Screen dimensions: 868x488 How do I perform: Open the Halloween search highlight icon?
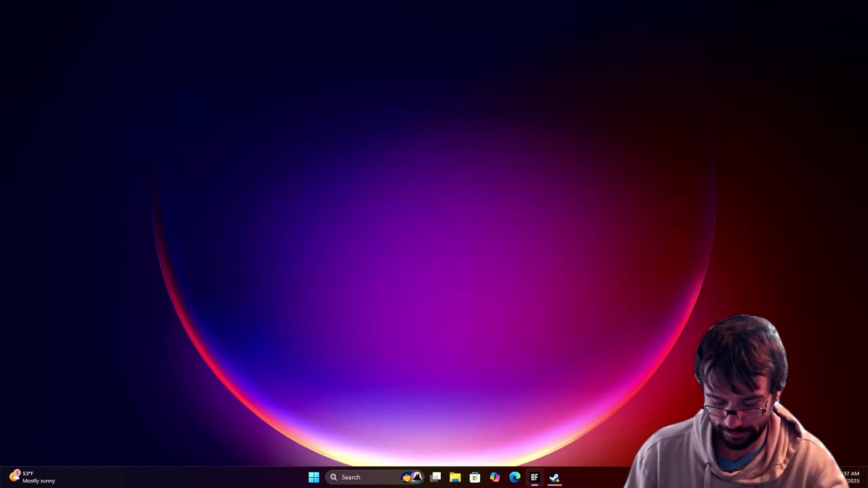pos(412,477)
